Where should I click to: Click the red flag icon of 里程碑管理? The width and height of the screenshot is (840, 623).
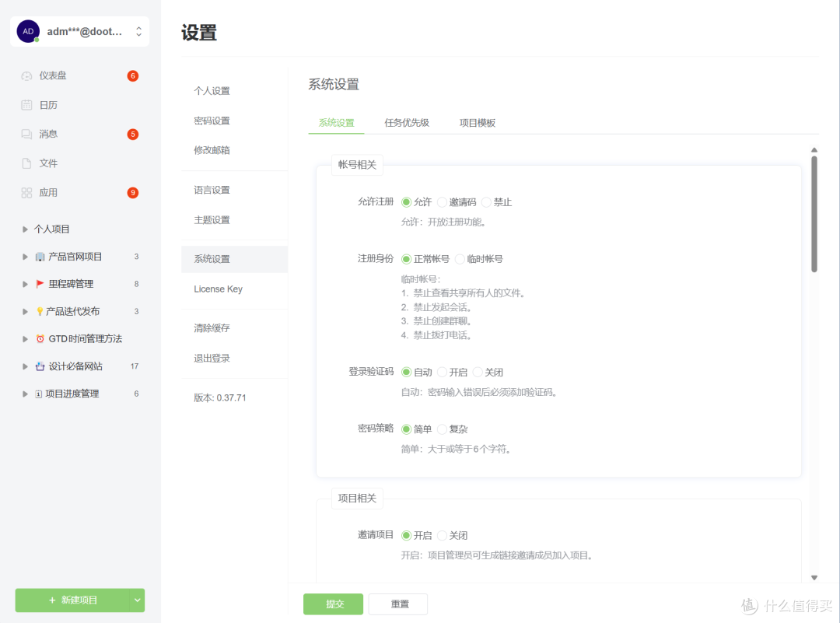[x=40, y=284]
